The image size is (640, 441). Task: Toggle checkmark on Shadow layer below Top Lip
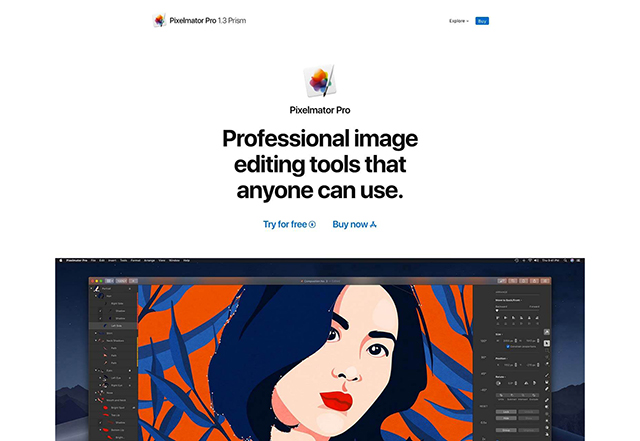[100, 423]
